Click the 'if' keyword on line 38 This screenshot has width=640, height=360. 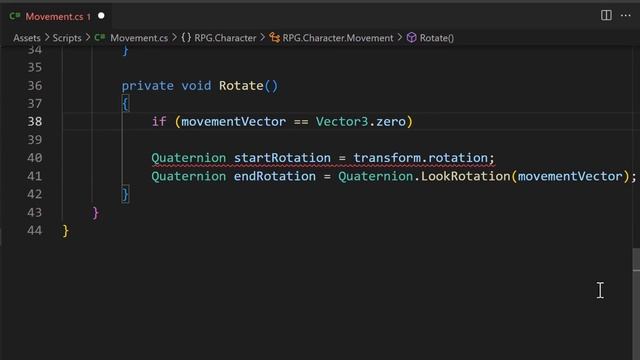click(159, 122)
